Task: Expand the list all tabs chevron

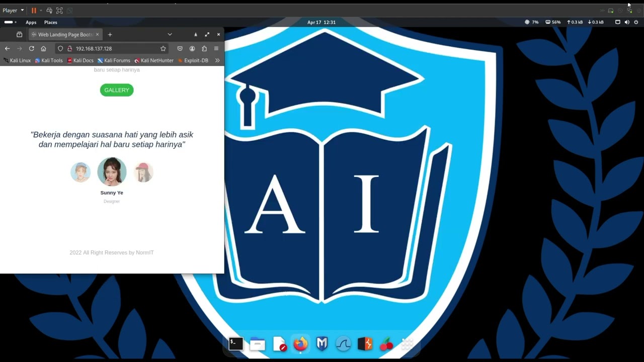Action: (170, 34)
